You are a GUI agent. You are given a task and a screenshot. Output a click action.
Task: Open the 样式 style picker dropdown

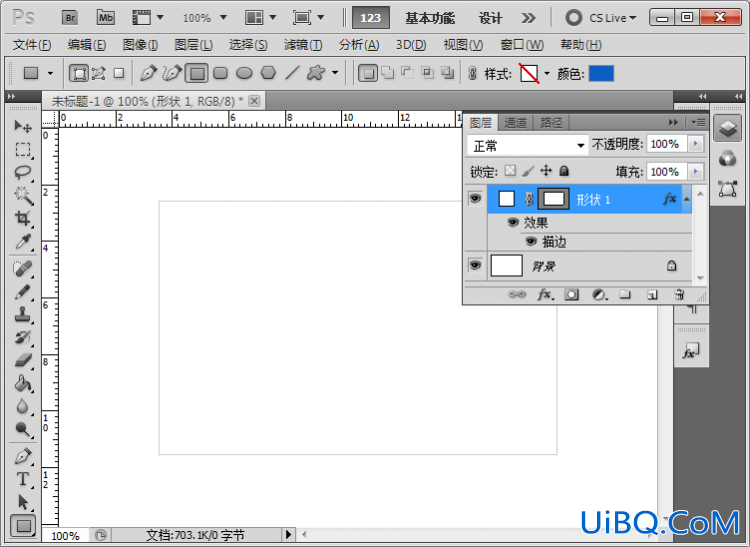pos(547,74)
